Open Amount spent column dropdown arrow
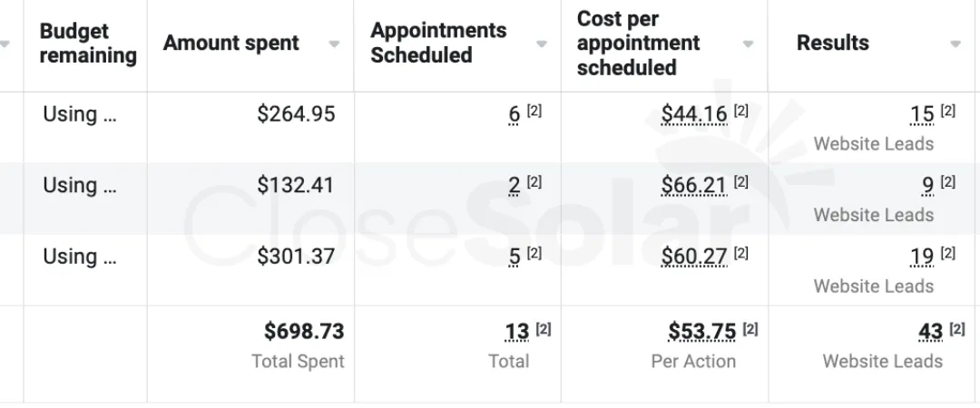Viewport: 980px width, 408px height. tap(334, 44)
